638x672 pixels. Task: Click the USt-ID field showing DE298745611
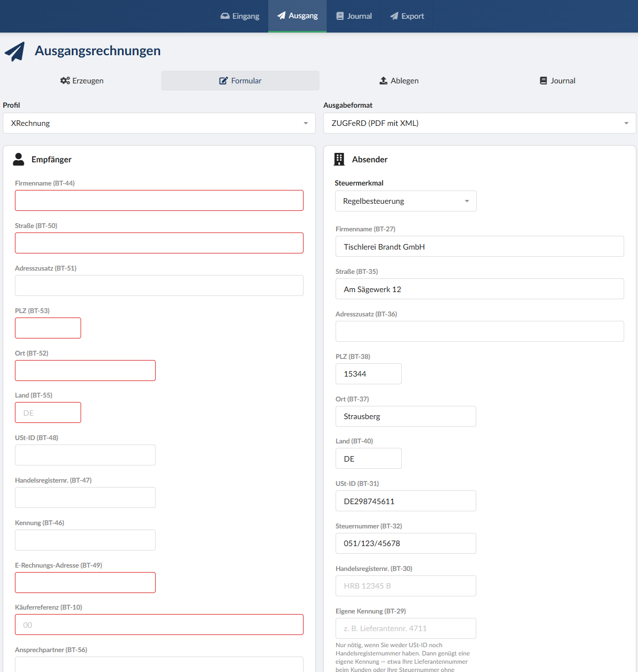tap(406, 501)
